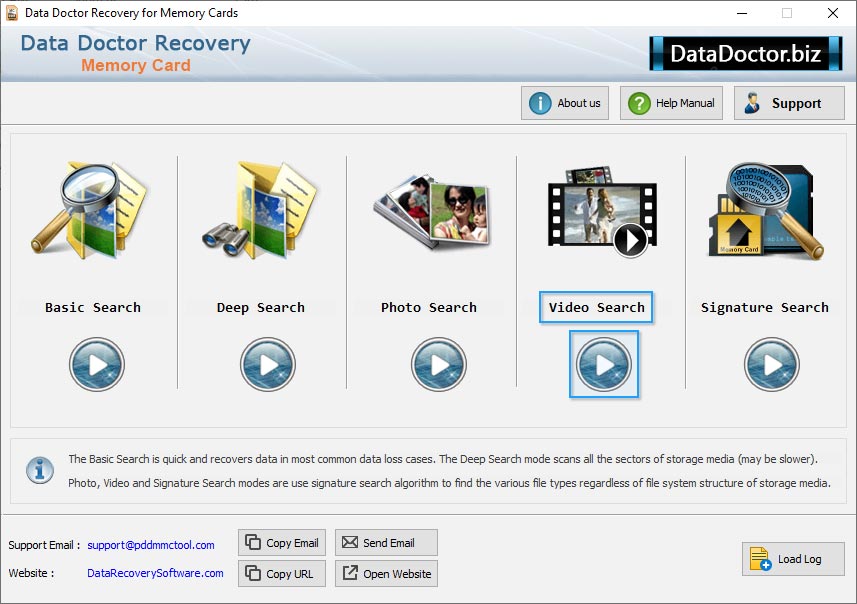Select the Basic Search label
The image size is (857, 604).
[93, 308]
